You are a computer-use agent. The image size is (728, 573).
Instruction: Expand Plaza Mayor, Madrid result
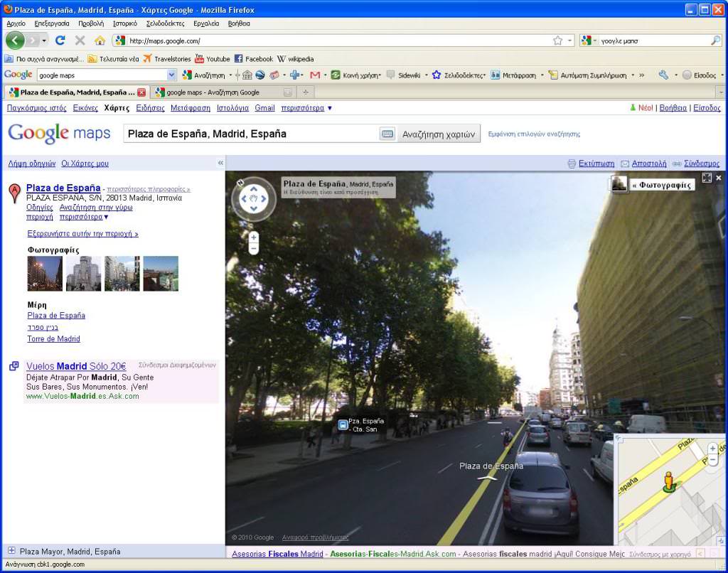click(x=11, y=551)
